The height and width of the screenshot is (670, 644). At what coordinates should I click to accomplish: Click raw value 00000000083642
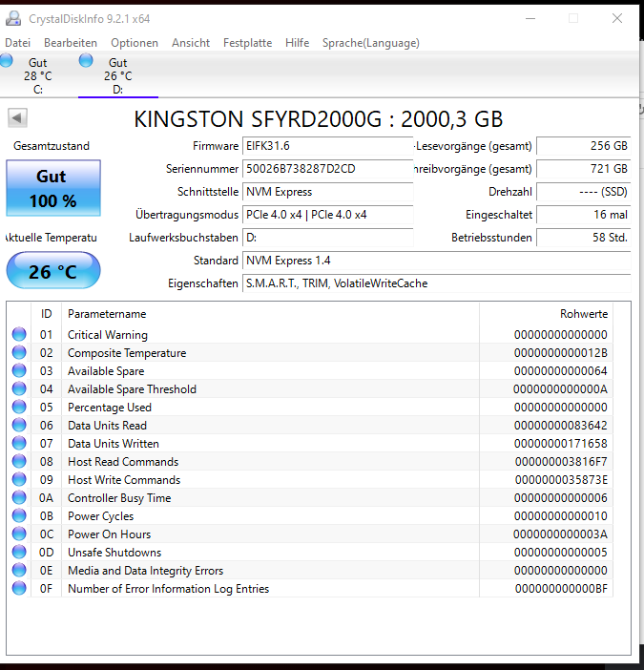pyautogui.click(x=561, y=425)
